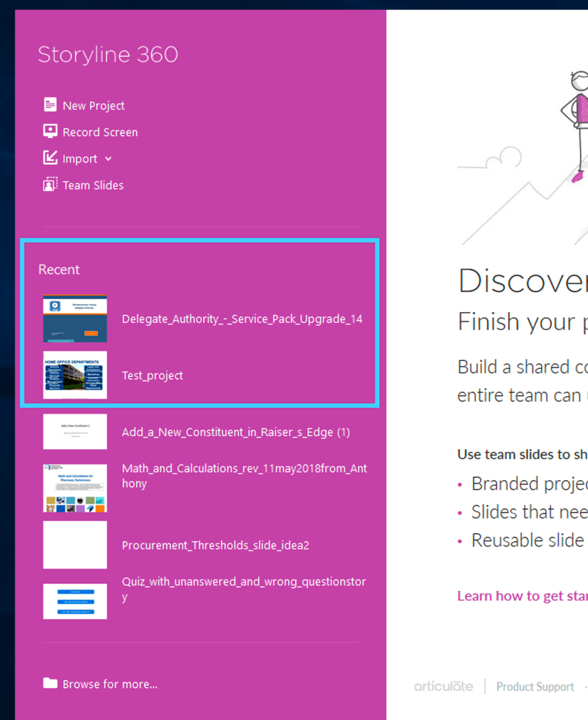588x720 pixels.
Task: Open Math_and_Calculations thumbnail
Action: coord(75,488)
